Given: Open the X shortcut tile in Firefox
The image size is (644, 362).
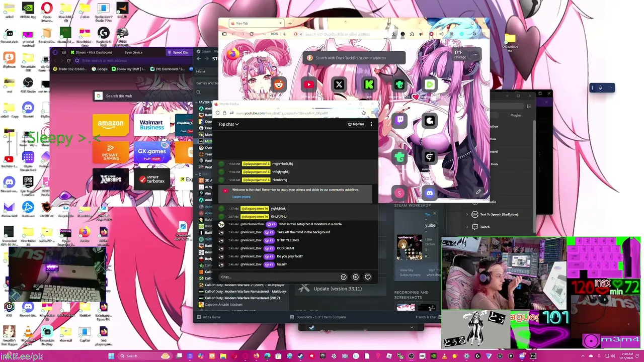Looking at the screenshot, I should (x=339, y=85).
